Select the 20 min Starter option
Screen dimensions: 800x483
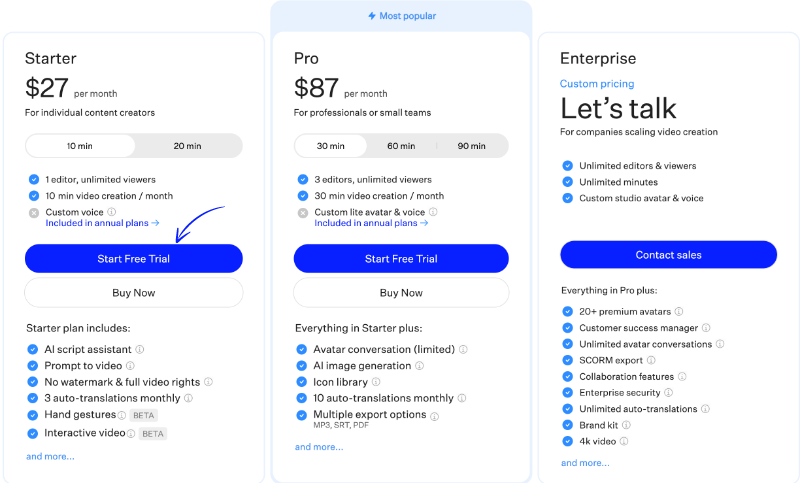pos(187,146)
